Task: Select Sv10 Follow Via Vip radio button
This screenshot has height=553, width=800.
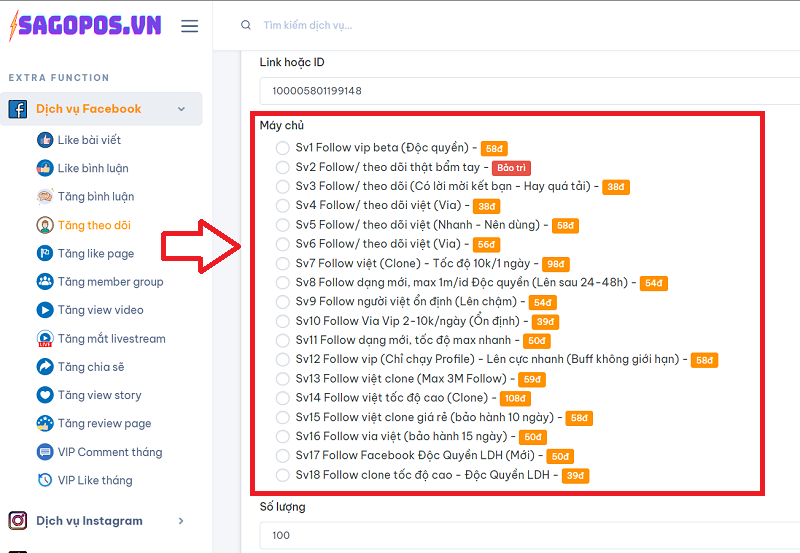Action: [x=283, y=322]
